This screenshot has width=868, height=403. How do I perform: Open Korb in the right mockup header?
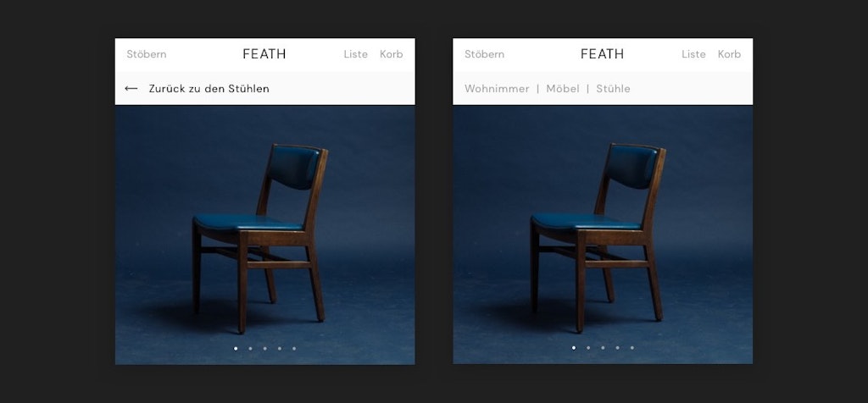(x=729, y=54)
